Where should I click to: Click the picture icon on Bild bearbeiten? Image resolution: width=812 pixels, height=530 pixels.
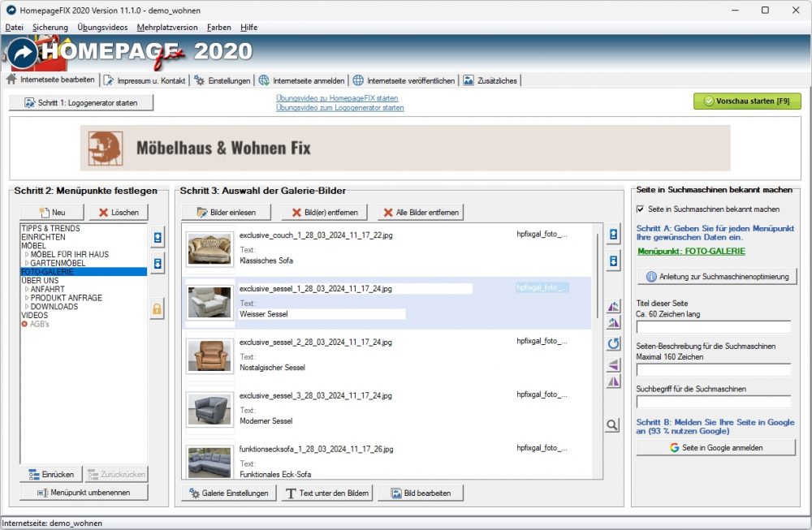click(x=396, y=493)
